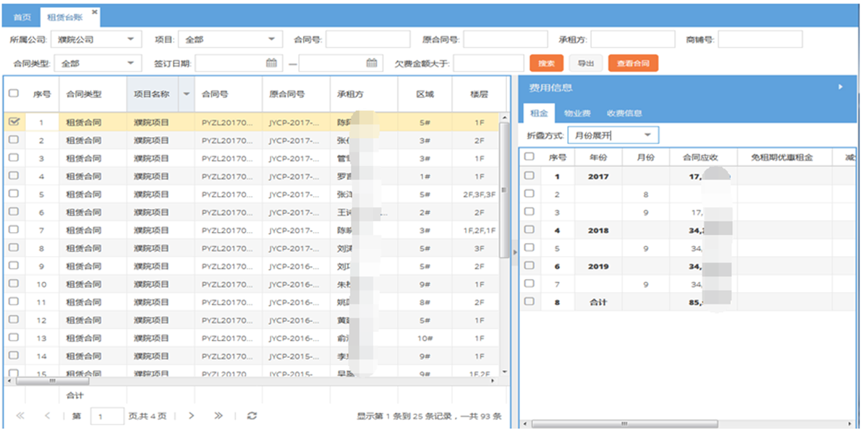Image resolution: width=868 pixels, height=436 pixels.
Task: Go to first page of records
Action: tap(20, 416)
